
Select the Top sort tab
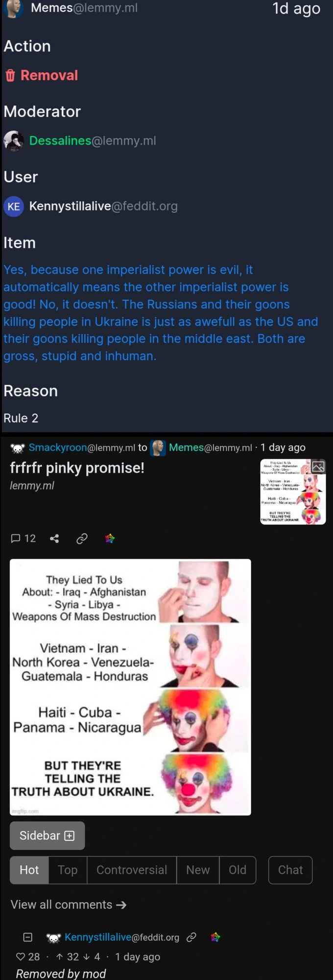coord(68,870)
